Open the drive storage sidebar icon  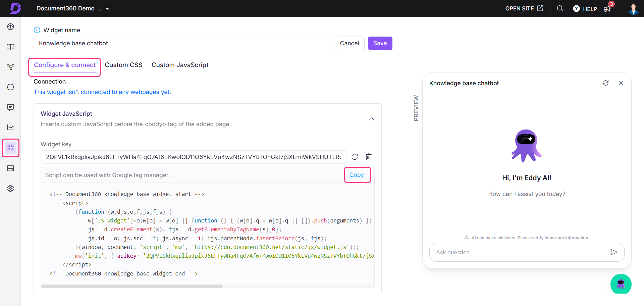click(x=11, y=168)
